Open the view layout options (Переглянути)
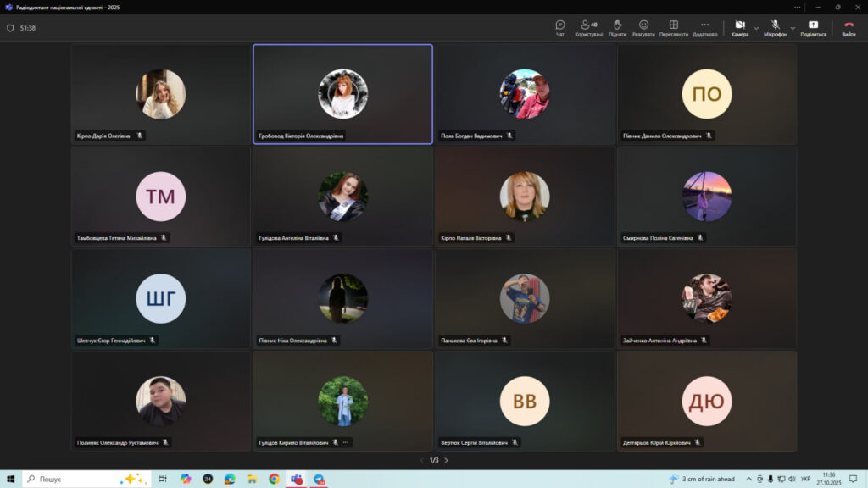 (673, 28)
